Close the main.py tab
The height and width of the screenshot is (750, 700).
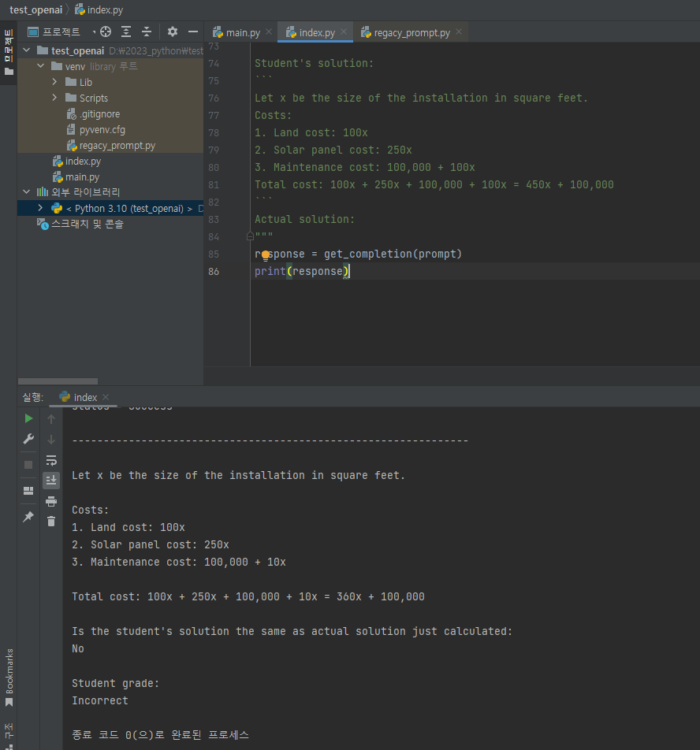tap(269, 32)
